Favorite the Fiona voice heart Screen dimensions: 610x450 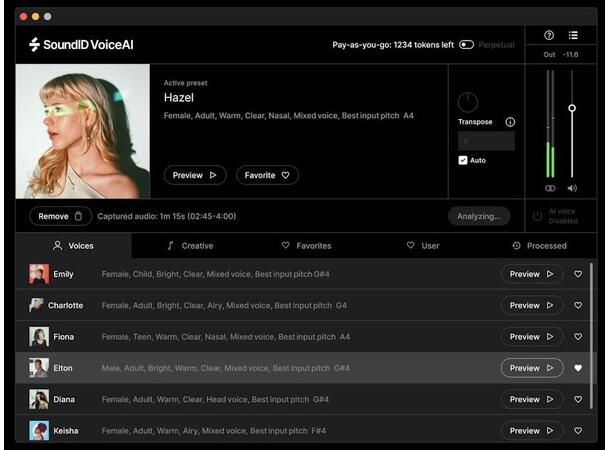(578, 337)
